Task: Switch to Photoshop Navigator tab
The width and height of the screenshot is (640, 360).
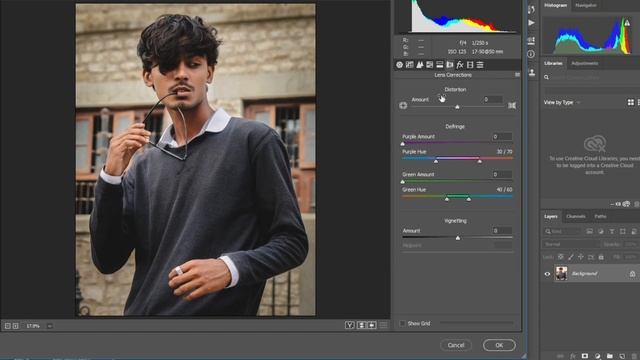Action: (x=586, y=5)
